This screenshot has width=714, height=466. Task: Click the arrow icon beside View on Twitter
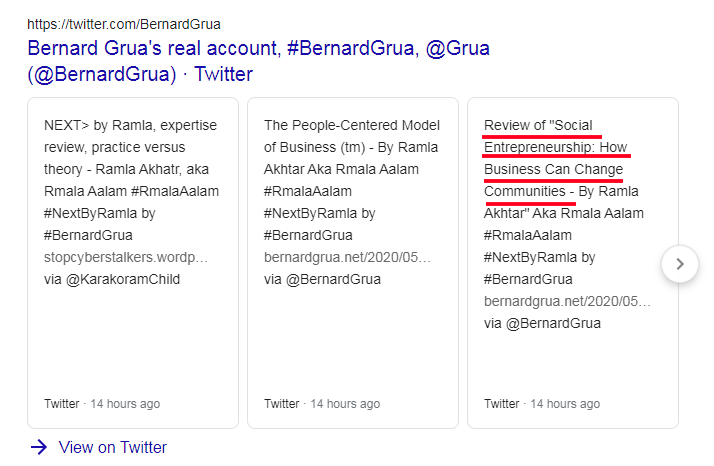[39, 447]
